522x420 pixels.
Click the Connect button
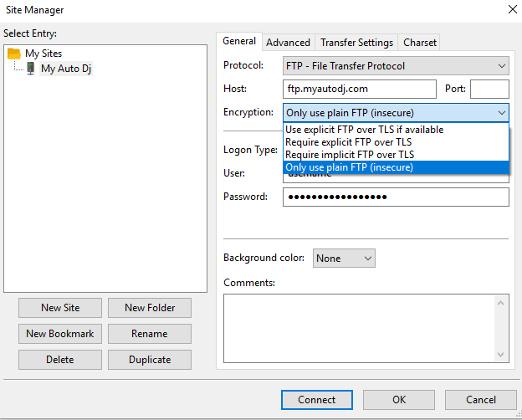tap(317, 400)
